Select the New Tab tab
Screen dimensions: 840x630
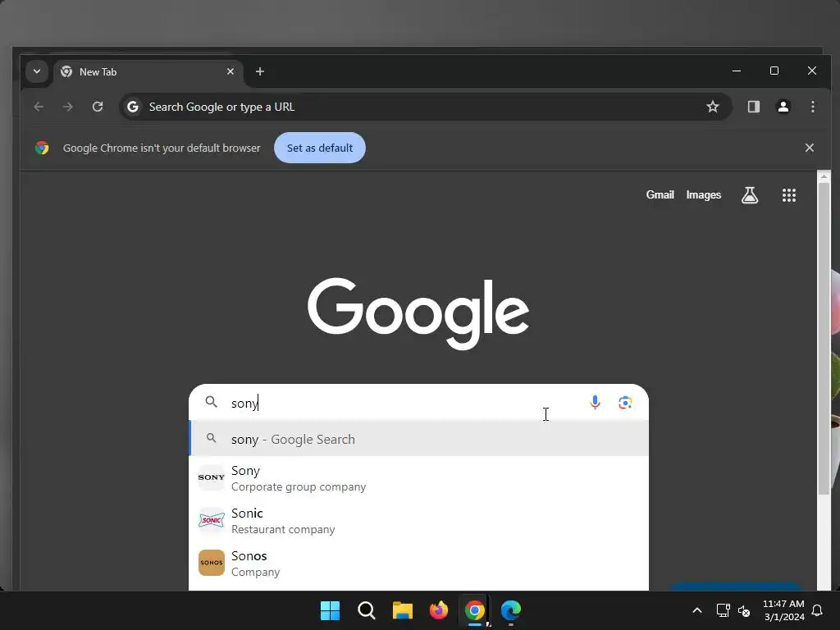coord(148,72)
